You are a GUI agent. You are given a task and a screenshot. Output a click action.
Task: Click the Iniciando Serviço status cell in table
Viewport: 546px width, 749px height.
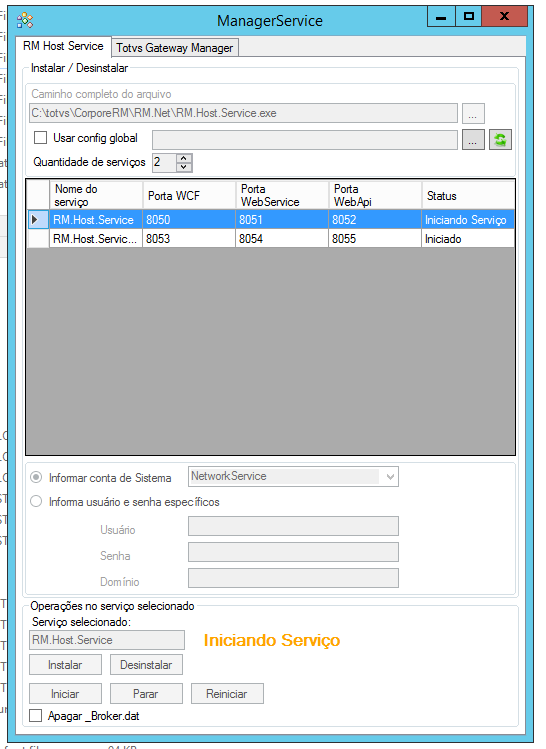pos(468,220)
